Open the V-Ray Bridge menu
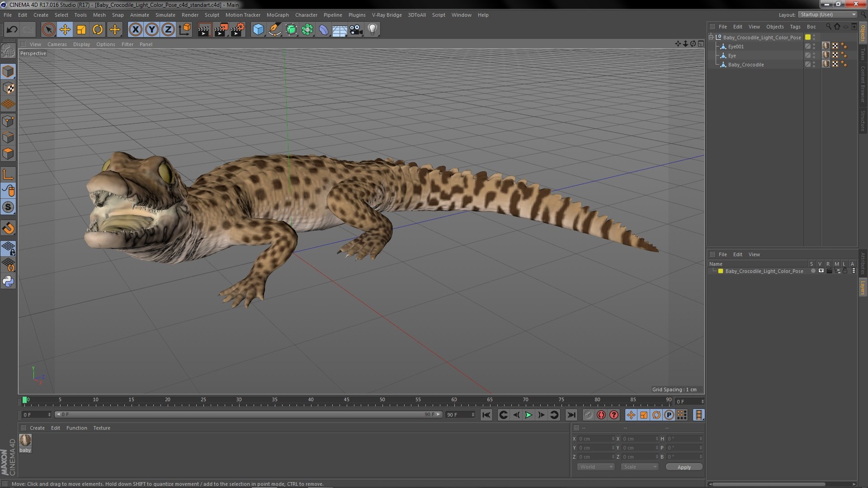Image resolution: width=868 pixels, height=488 pixels. click(387, 15)
